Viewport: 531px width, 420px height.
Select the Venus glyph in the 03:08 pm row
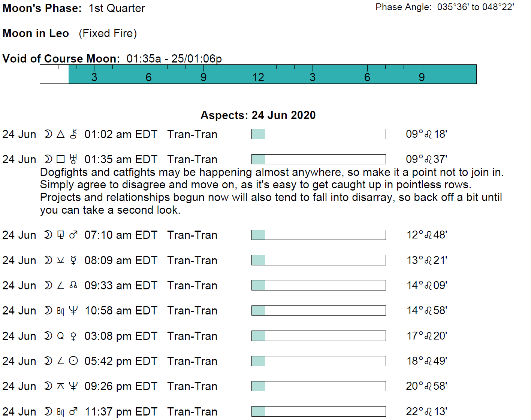pos(73,336)
